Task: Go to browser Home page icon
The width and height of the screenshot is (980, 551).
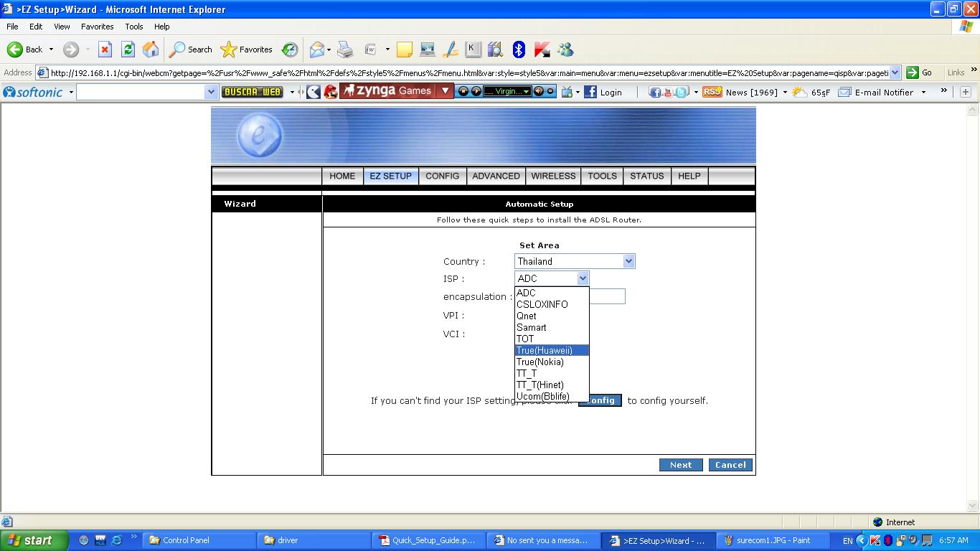Action: point(151,50)
